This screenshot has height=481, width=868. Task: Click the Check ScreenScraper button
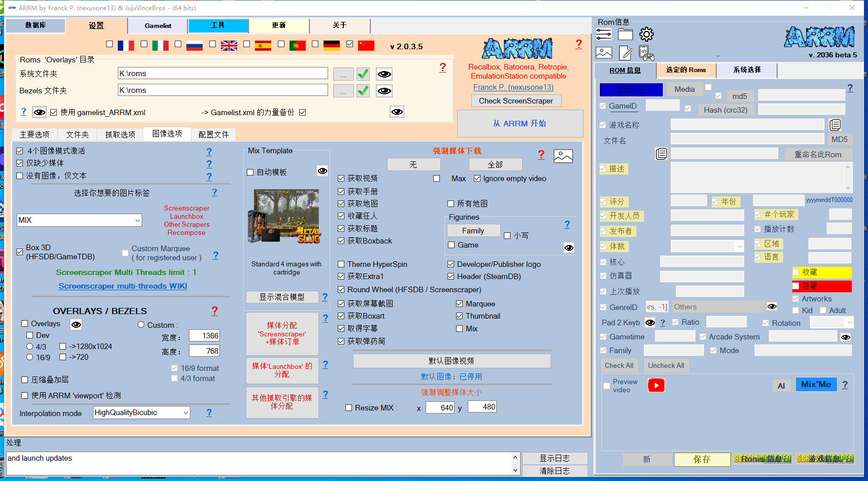pyautogui.click(x=516, y=101)
